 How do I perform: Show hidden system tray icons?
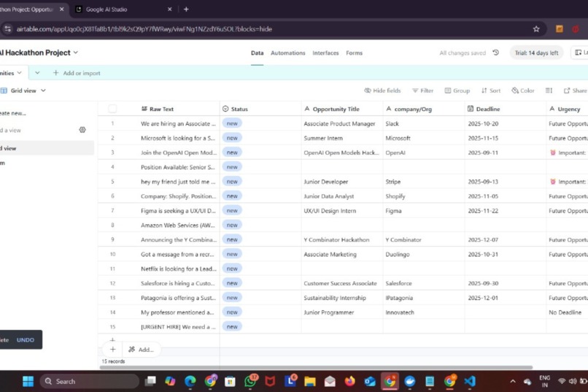513,381
